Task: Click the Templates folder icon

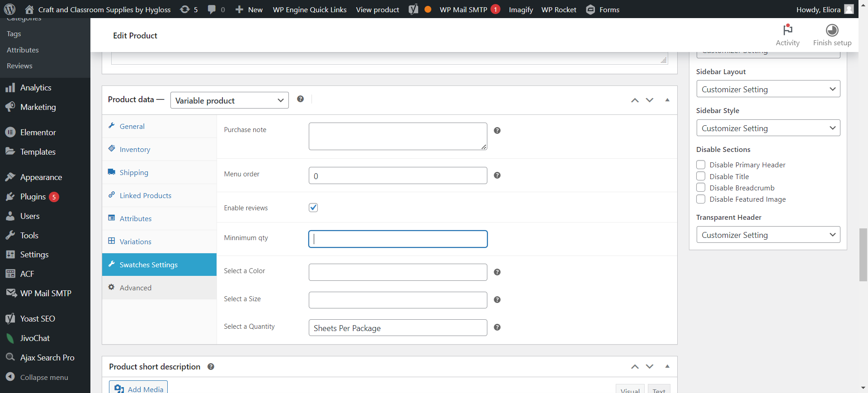Action: click(x=10, y=151)
